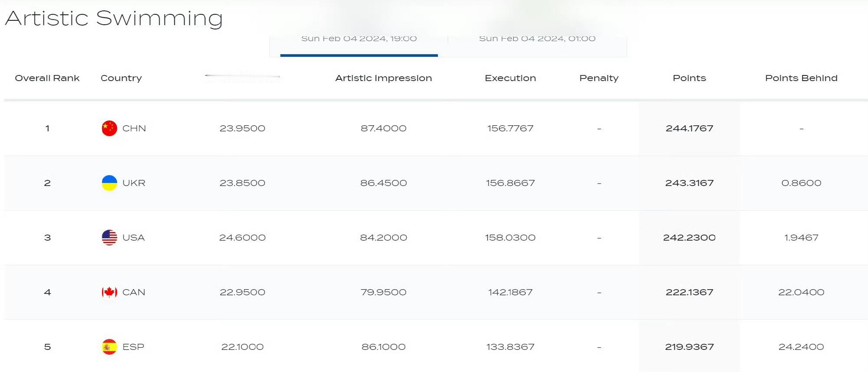Click the USA flag icon
Screen dimensions: 868x372
coord(109,238)
